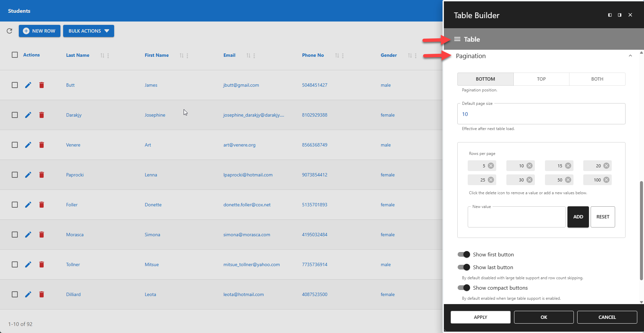Select the BOTH pagination tab

click(597, 79)
